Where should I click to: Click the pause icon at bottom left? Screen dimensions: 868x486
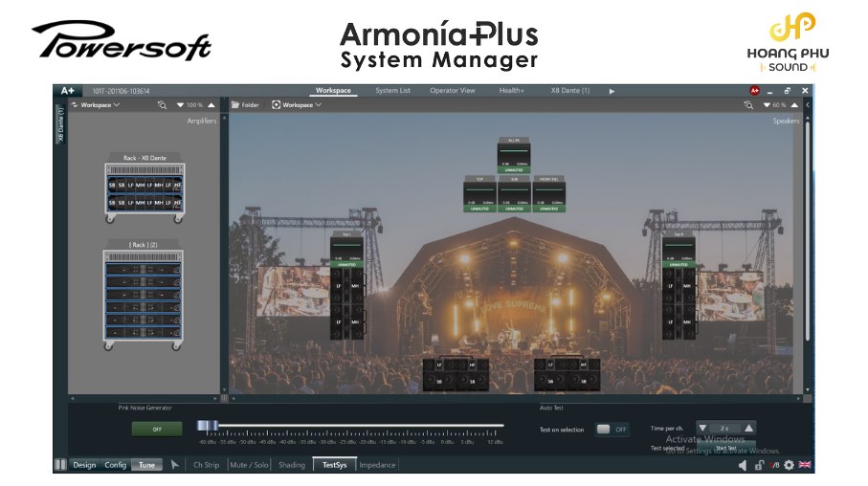[60, 464]
